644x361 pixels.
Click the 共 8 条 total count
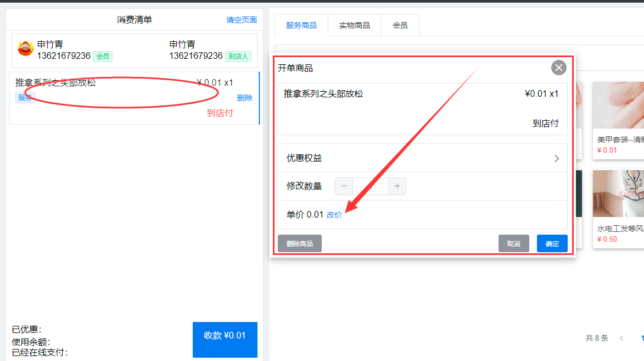tap(596, 338)
